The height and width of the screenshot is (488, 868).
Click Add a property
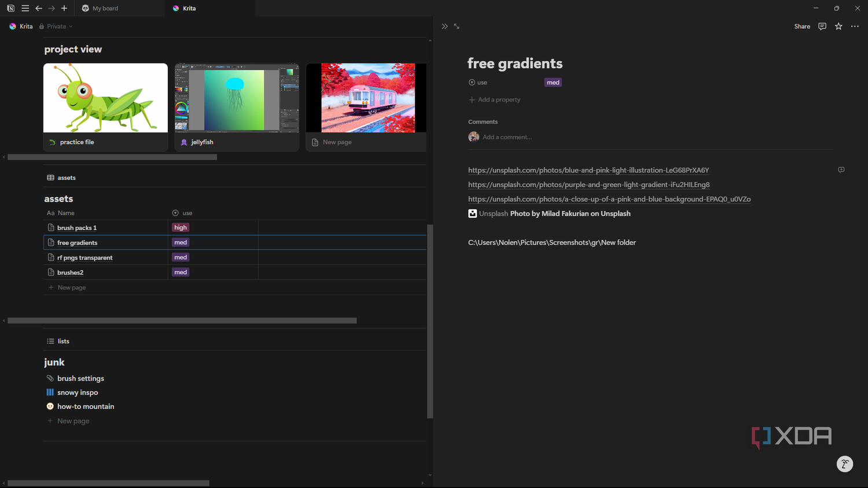pos(495,99)
